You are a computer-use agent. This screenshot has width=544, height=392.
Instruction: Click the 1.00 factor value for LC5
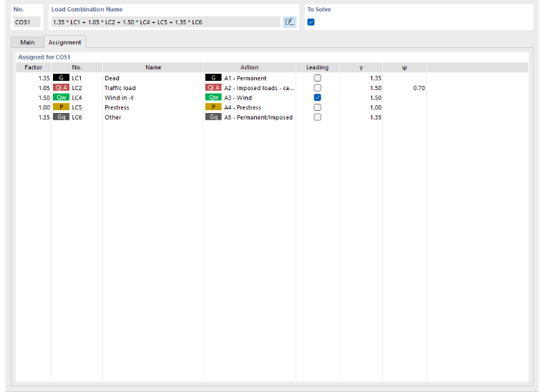point(44,107)
